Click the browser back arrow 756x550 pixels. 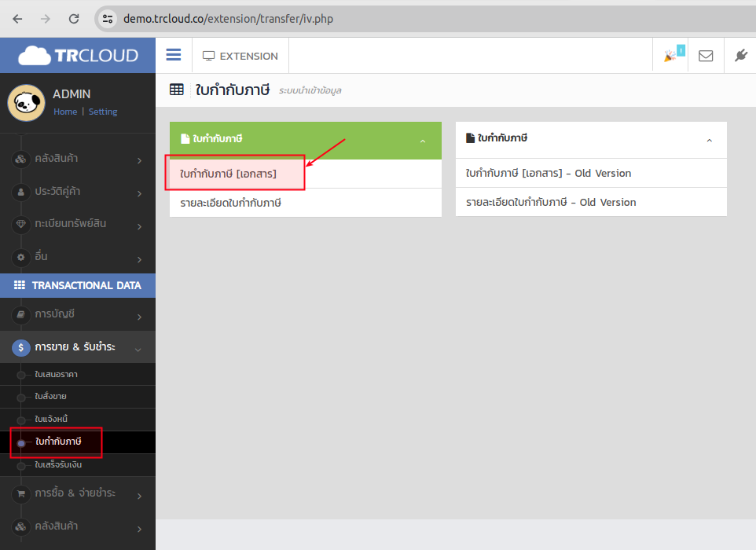click(x=17, y=19)
